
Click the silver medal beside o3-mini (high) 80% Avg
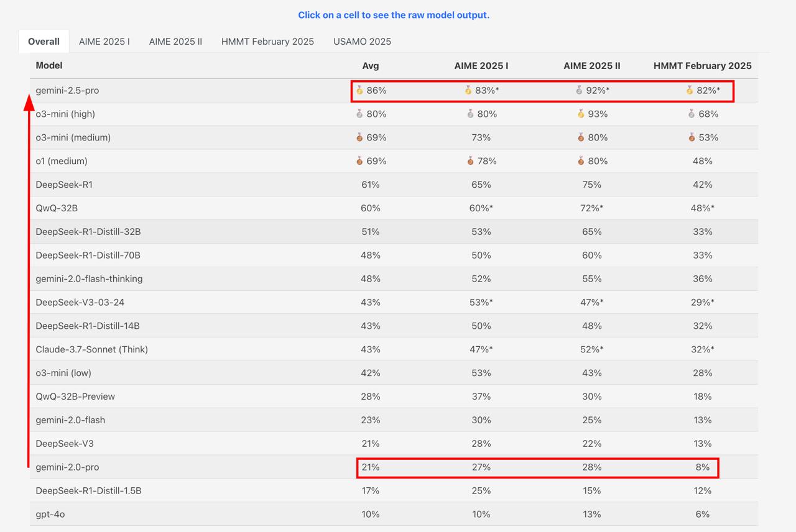coord(359,114)
